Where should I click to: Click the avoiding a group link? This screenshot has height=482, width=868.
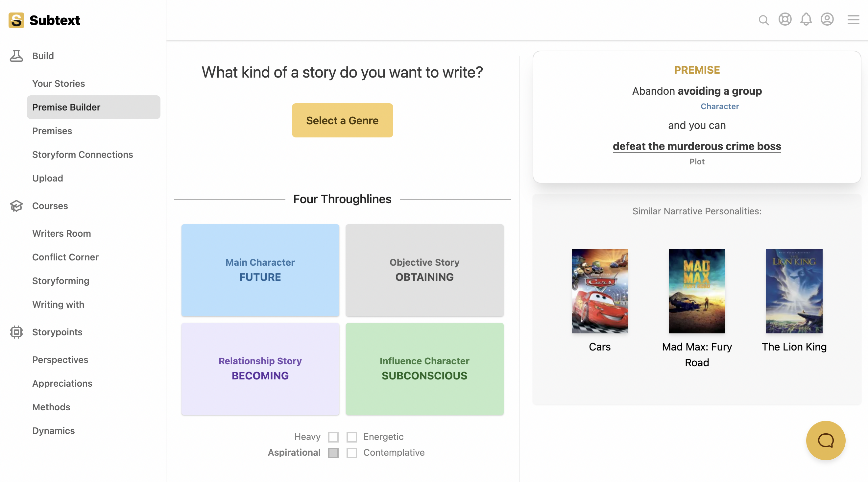720,91
